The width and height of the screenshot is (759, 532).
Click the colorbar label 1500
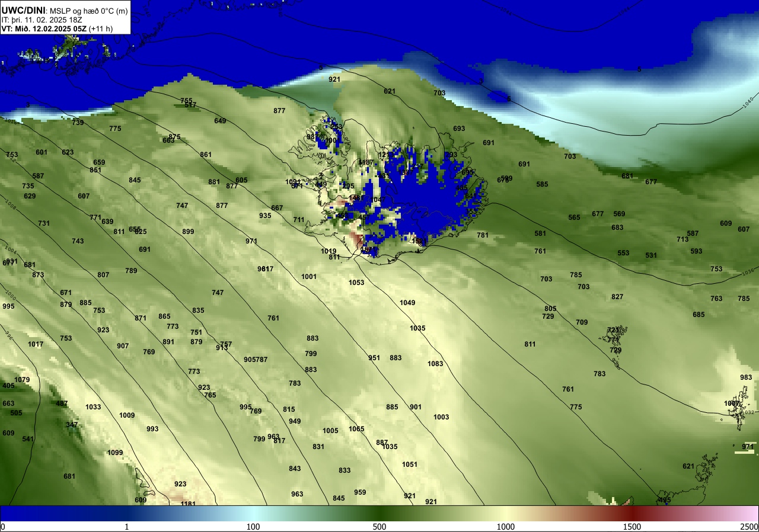pos(632,527)
